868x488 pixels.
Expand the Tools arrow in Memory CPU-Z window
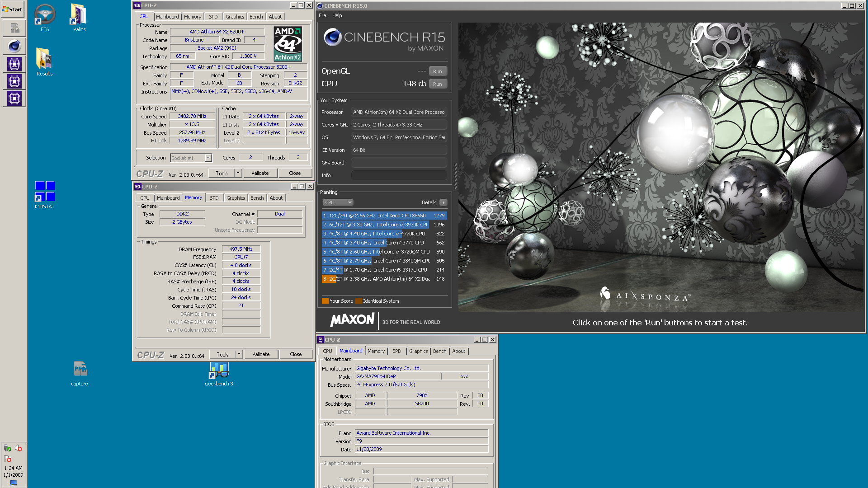[239, 354]
